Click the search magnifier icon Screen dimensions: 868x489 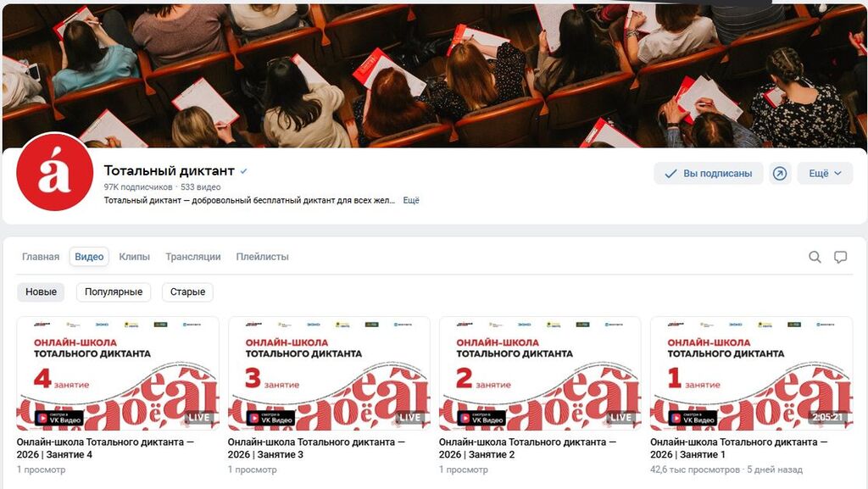tap(815, 257)
